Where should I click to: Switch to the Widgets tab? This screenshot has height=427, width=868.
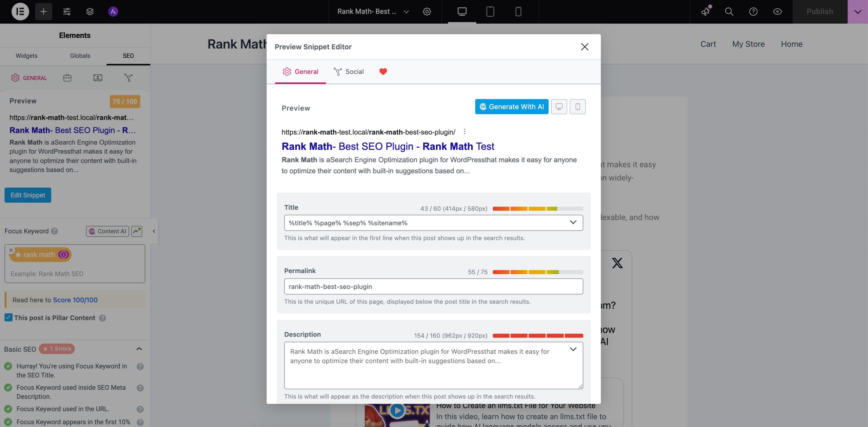coord(26,56)
